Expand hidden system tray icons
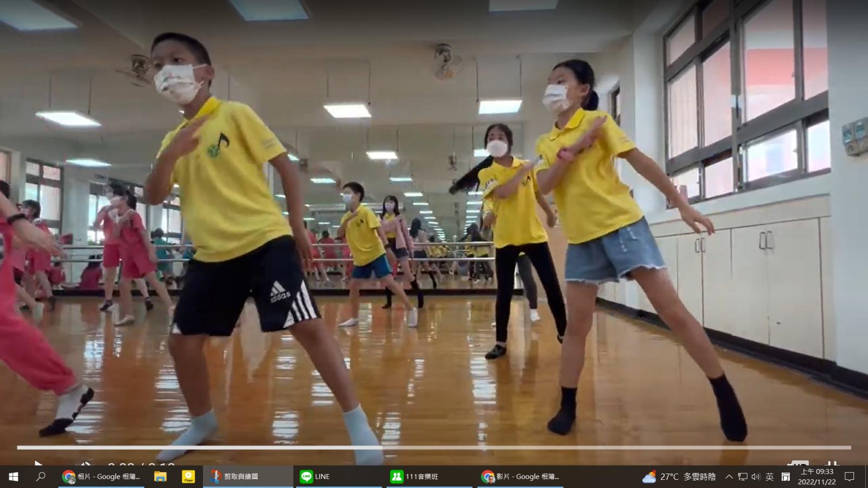Screen dimensions: 868x488 click(729, 477)
